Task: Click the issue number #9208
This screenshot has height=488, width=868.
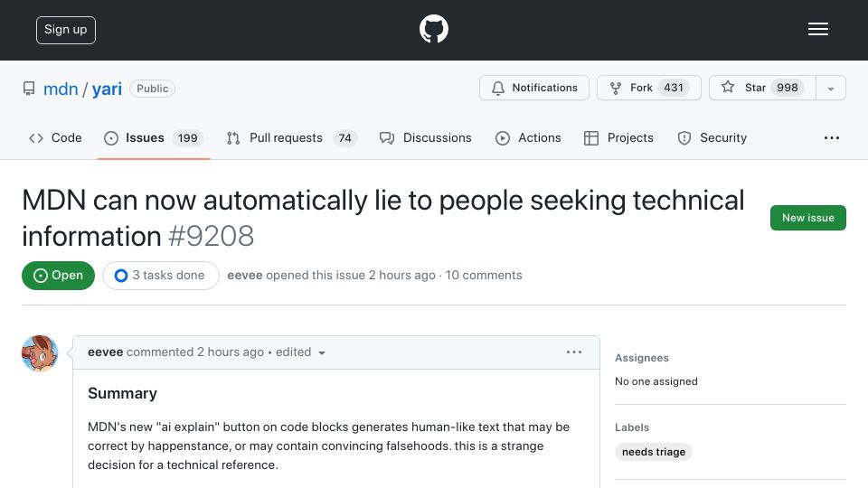Action: tap(211, 236)
